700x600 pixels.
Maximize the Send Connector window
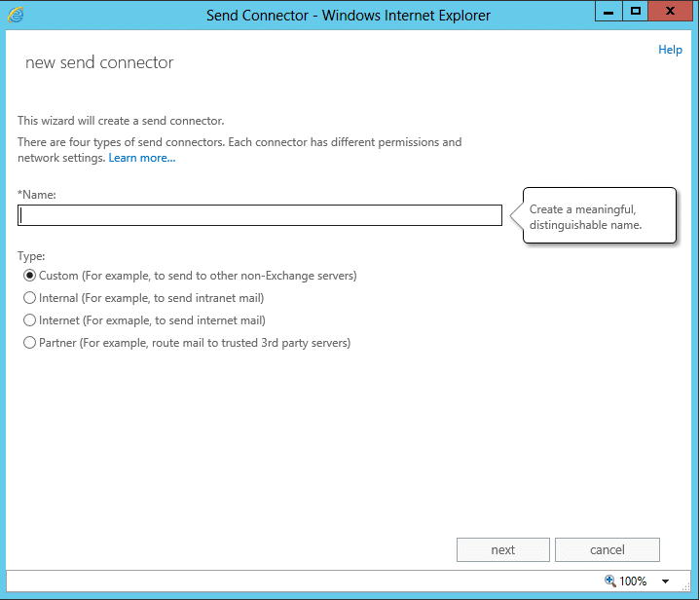click(636, 13)
